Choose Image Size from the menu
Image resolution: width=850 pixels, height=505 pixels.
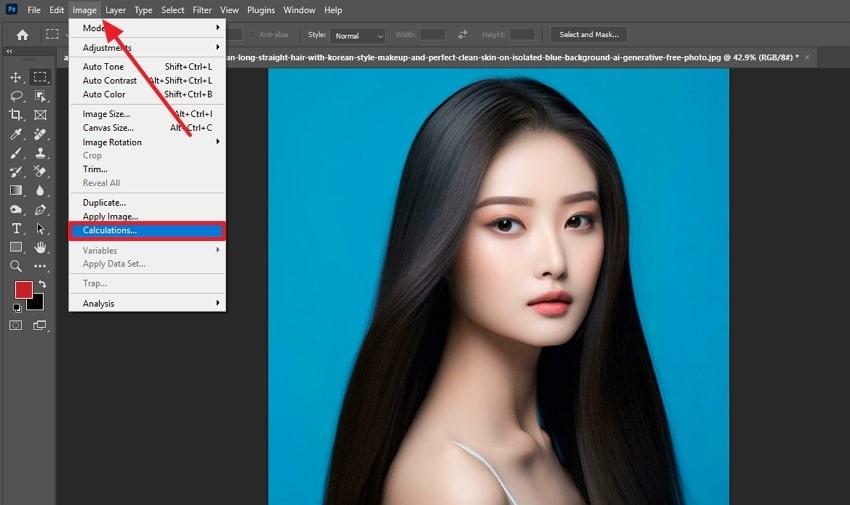pyautogui.click(x=147, y=114)
